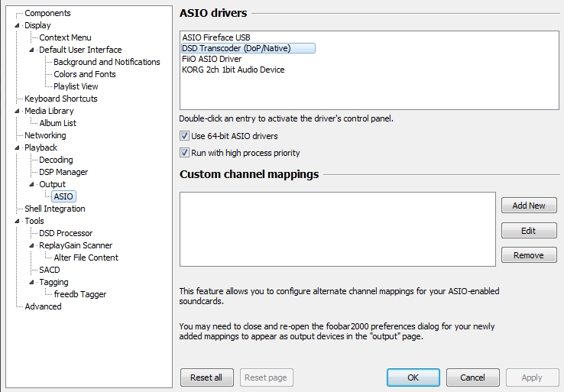Go to Keyboard Shortcuts page

(x=61, y=99)
